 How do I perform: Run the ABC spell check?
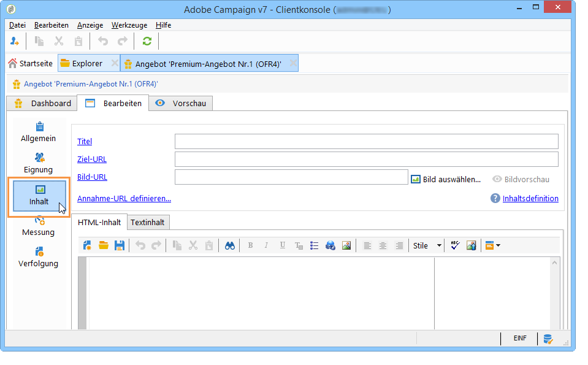coord(455,246)
